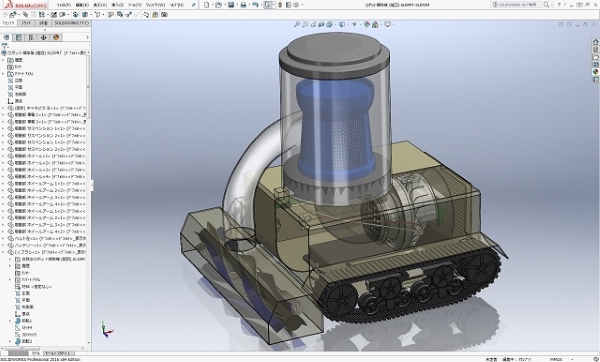The width and height of the screenshot is (600, 362).
Task: Click the New document icon
Action: pyautogui.click(x=207, y=5)
